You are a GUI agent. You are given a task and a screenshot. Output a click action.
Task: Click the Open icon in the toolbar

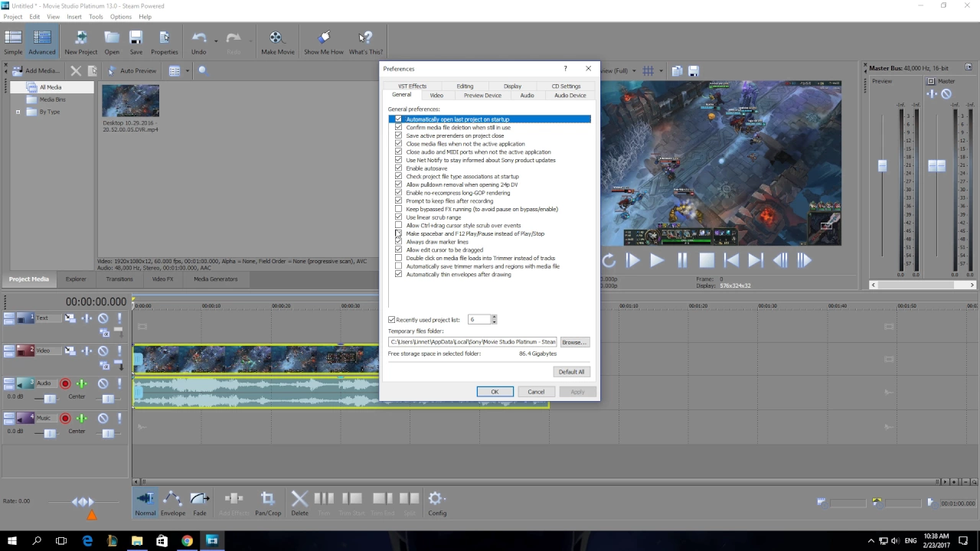coord(112,42)
